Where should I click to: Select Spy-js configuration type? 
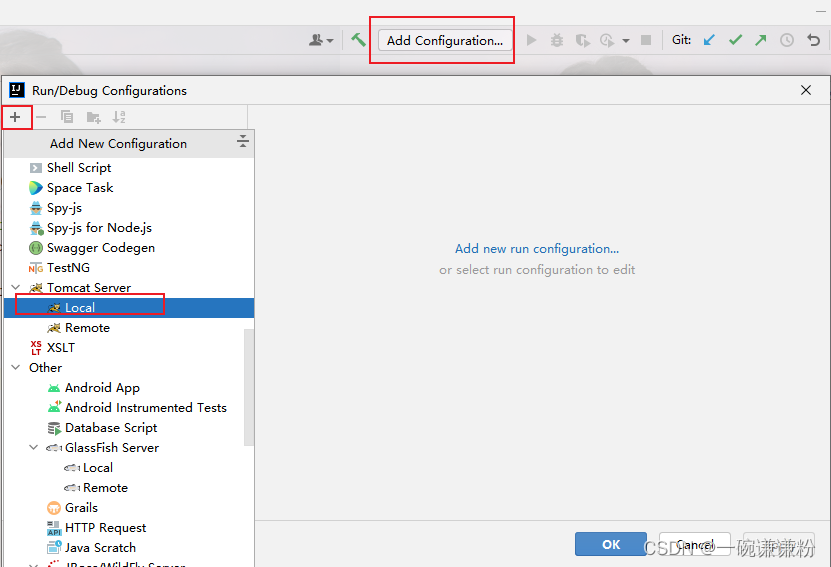click(x=129, y=208)
